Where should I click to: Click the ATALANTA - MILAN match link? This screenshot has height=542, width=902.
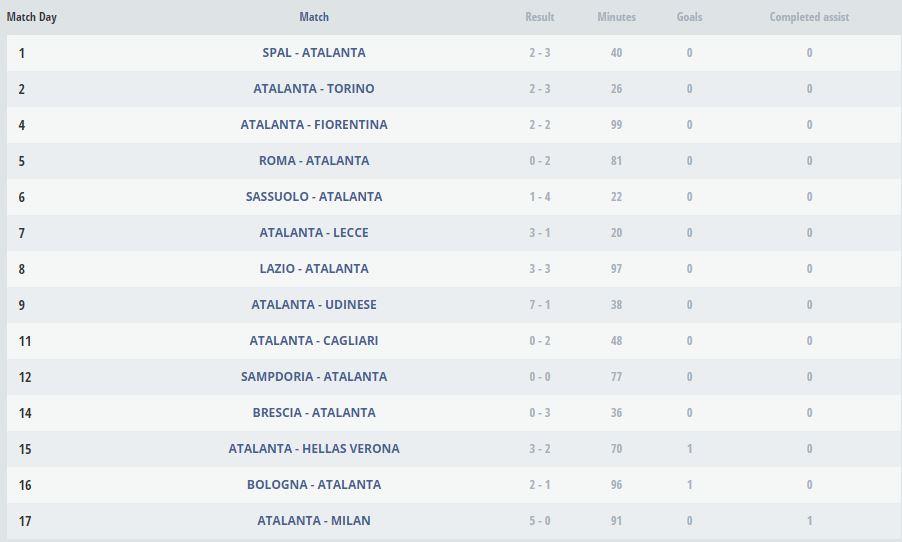(x=314, y=521)
